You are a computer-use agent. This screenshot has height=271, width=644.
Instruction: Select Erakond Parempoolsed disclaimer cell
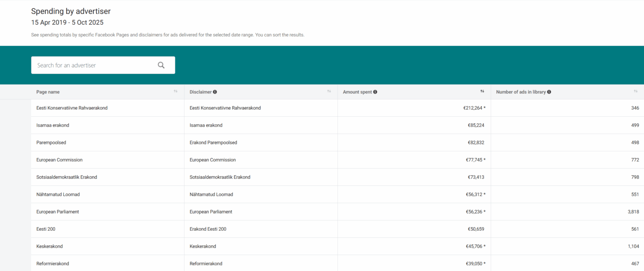(261, 143)
